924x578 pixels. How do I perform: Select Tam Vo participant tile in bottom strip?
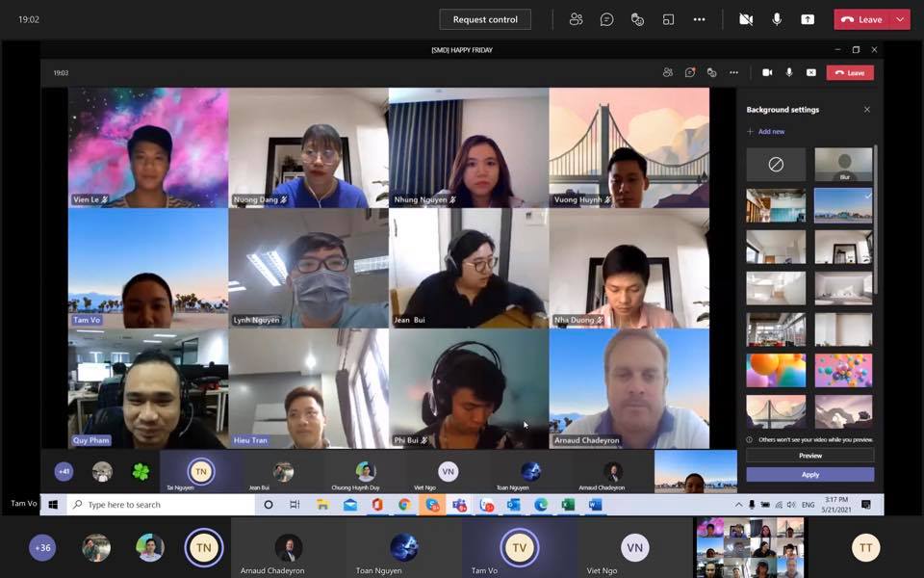point(519,549)
